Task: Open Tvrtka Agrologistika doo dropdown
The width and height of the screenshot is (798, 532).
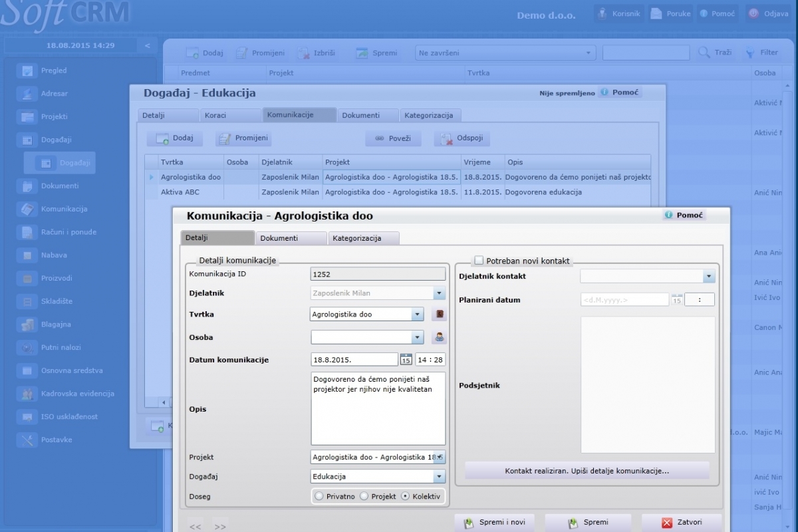Action: [417, 315]
